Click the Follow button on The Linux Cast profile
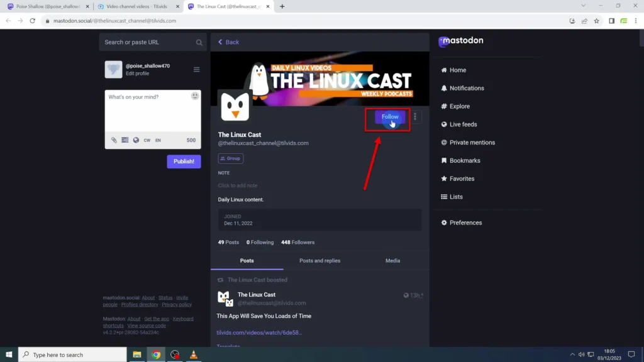Screen dimensions: 644x362 click(390, 117)
